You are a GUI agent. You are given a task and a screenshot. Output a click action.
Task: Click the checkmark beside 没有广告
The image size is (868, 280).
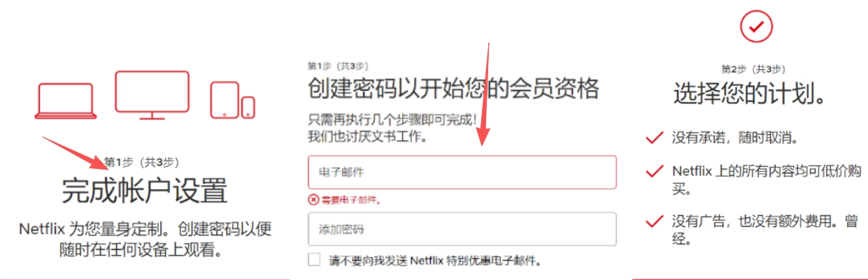pyautogui.click(x=654, y=222)
